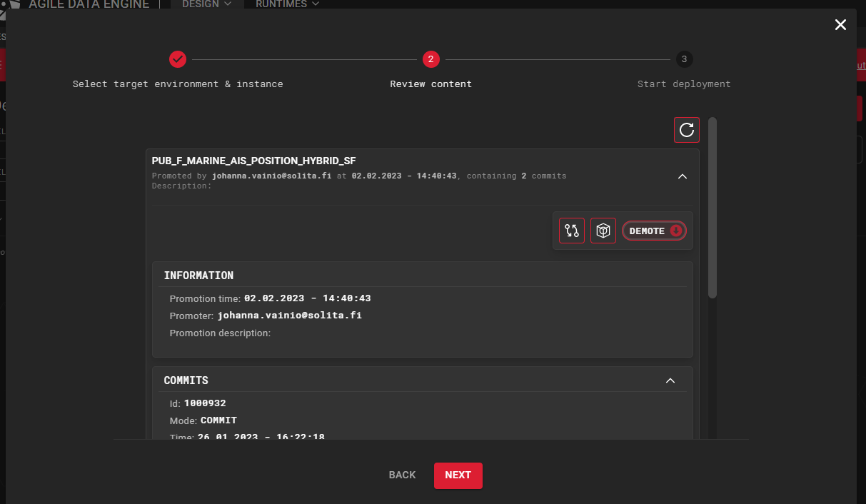Click the Agile Data Engine logo

[x=11, y=4]
